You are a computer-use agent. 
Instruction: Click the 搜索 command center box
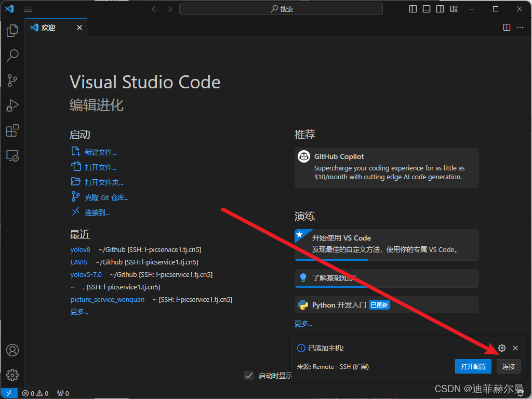pyautogui.click(x=281, y=9)
